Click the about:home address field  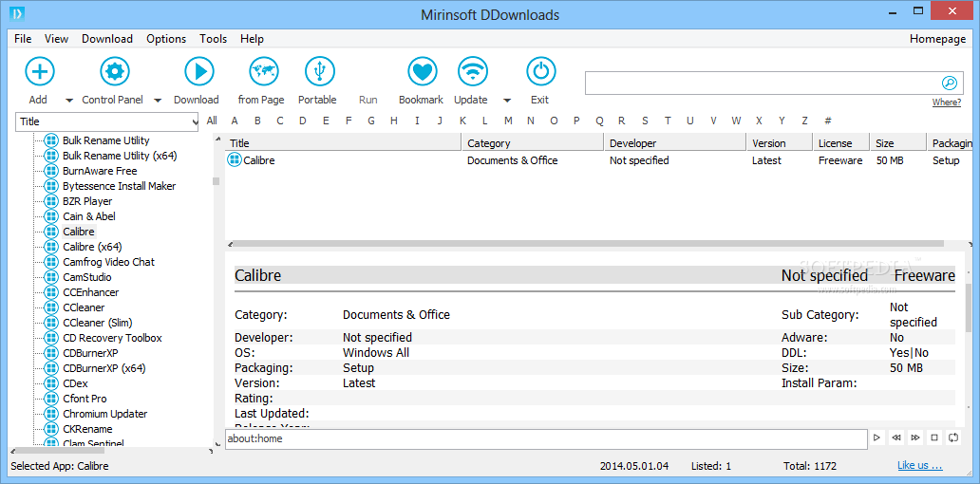546,438
